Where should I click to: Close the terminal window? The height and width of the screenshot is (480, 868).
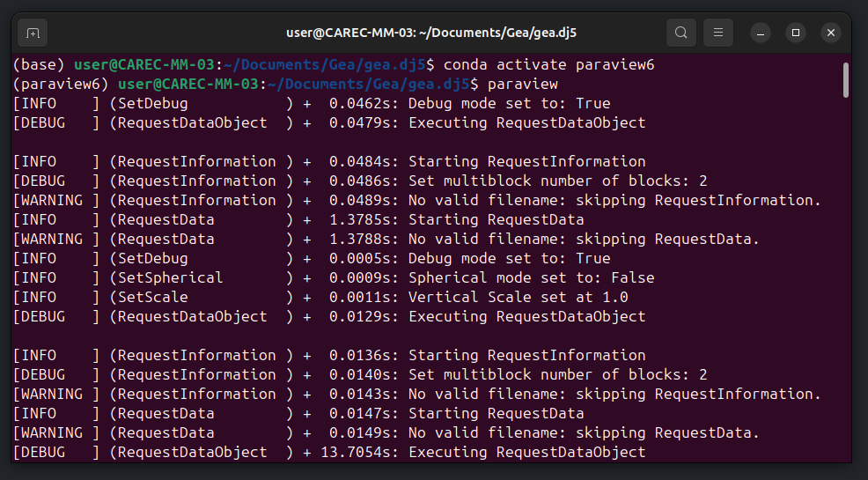pos(831,33)
